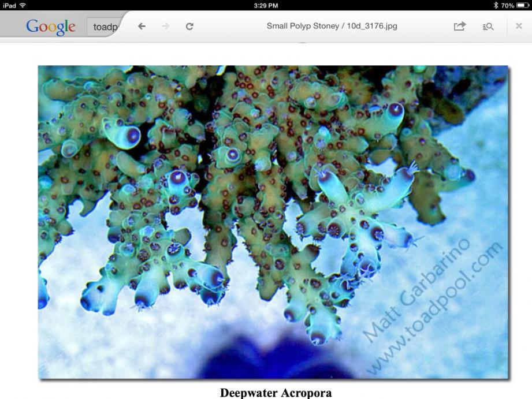Screen dimensions: 532x399
Task: Reload the page with refresh icon
Action: [189, 26]
